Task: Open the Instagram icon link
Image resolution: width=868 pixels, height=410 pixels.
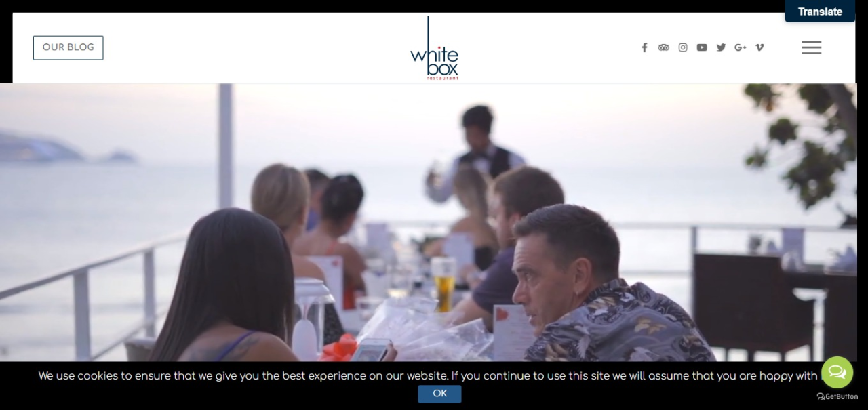Action: click(x=683, y=47)
